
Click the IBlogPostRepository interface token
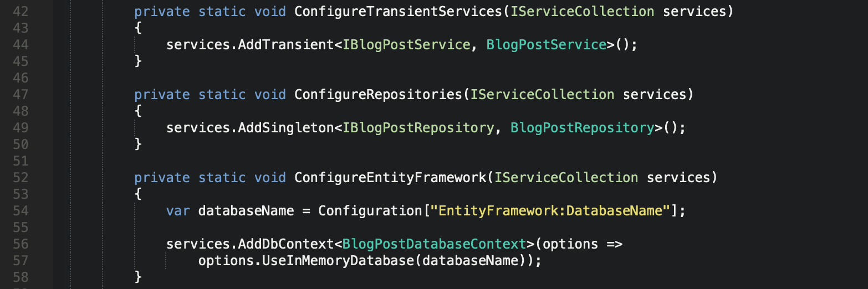point(418,127)
